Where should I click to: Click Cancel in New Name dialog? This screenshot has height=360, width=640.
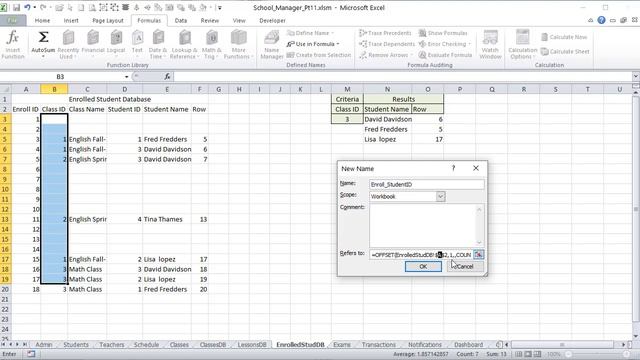click(x=465, y=267)
